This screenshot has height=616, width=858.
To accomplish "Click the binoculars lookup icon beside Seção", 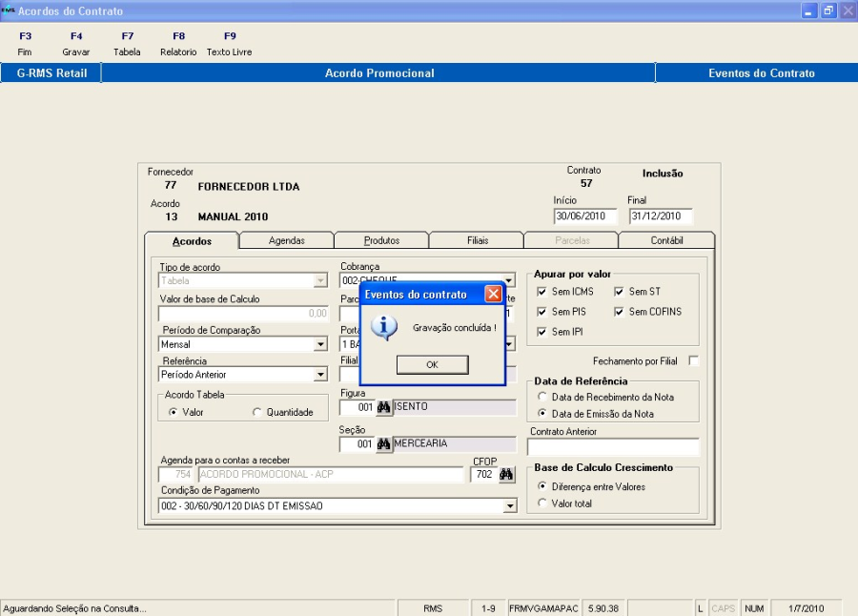I will (384, 443).
